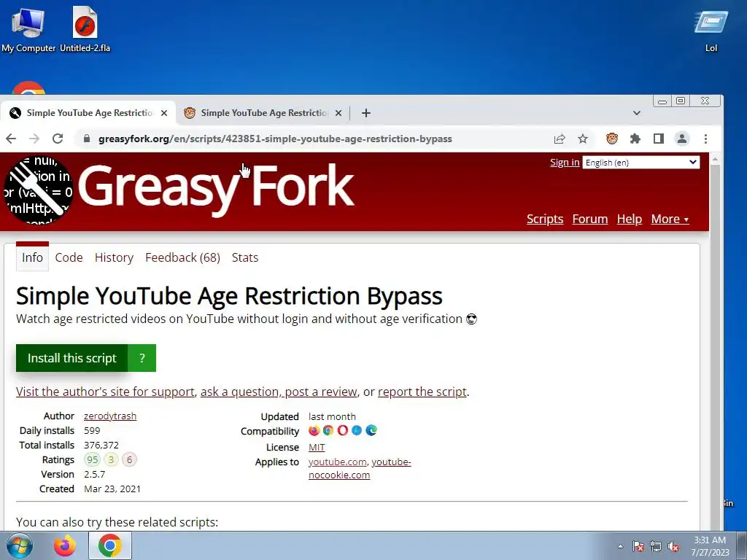Click the padlock site info icon
747x560 pixels.
coord(86,139)
